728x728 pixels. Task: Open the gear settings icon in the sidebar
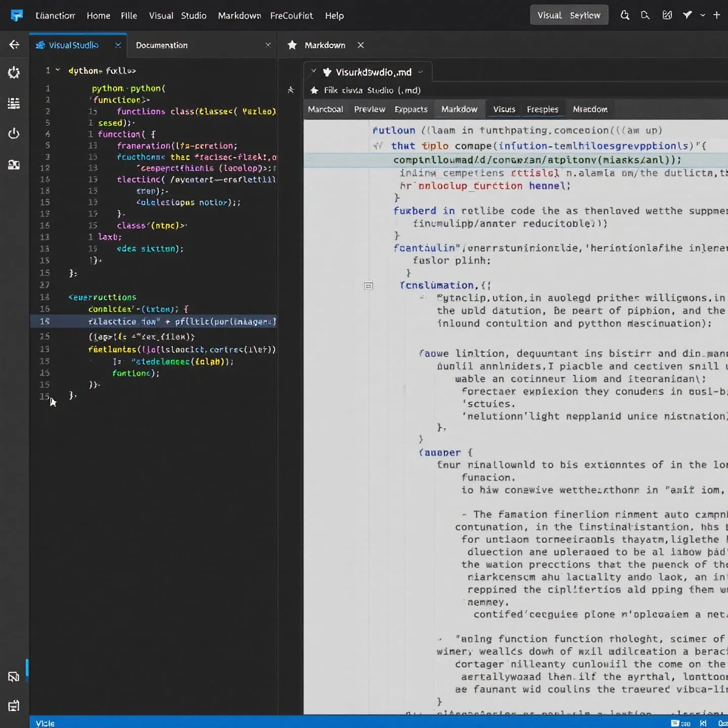tap(14, 73)
